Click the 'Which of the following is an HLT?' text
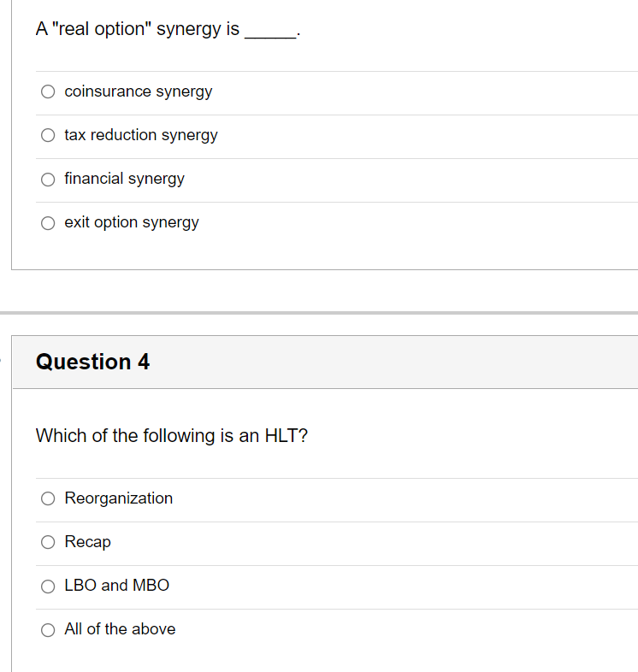 [x=172, y=436]
